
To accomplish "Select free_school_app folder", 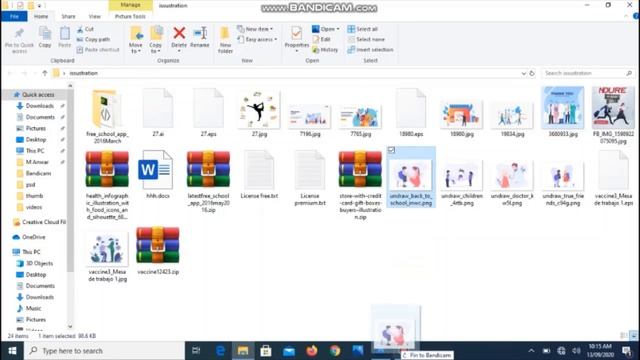I will (x=107, y=116).
